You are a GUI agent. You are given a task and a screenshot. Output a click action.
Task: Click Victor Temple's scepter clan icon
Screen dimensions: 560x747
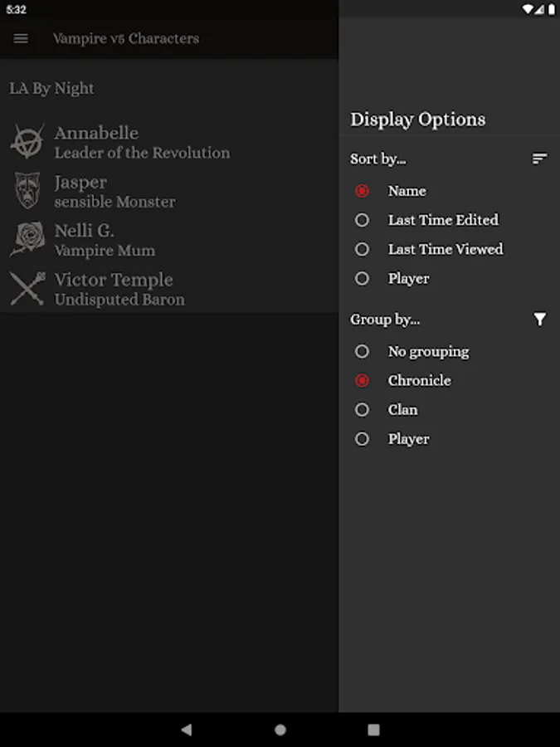[27, 289]
